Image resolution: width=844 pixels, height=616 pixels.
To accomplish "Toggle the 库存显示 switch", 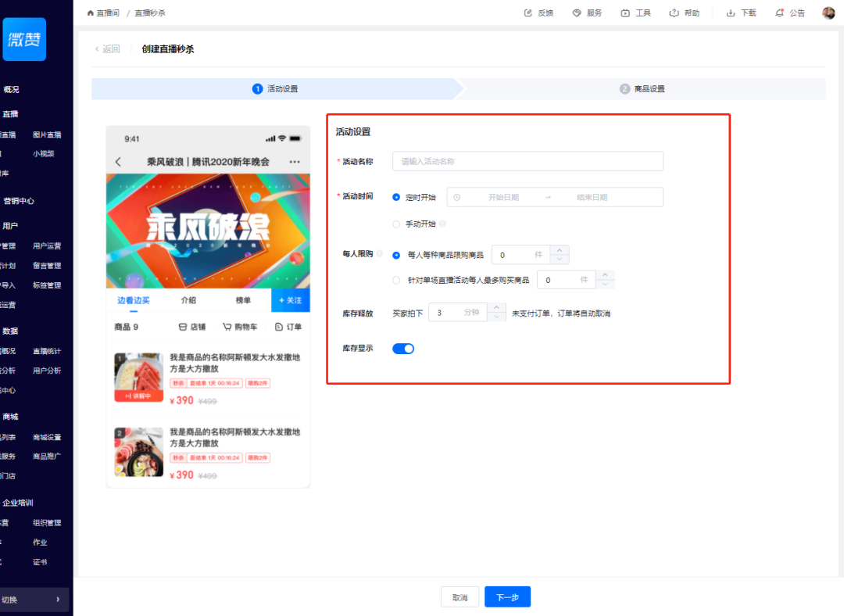I will tap(403, 349).
